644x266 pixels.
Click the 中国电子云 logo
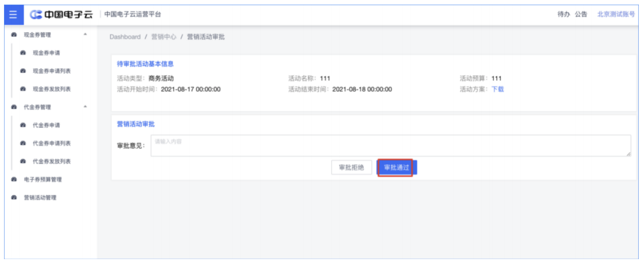[62, 14]
